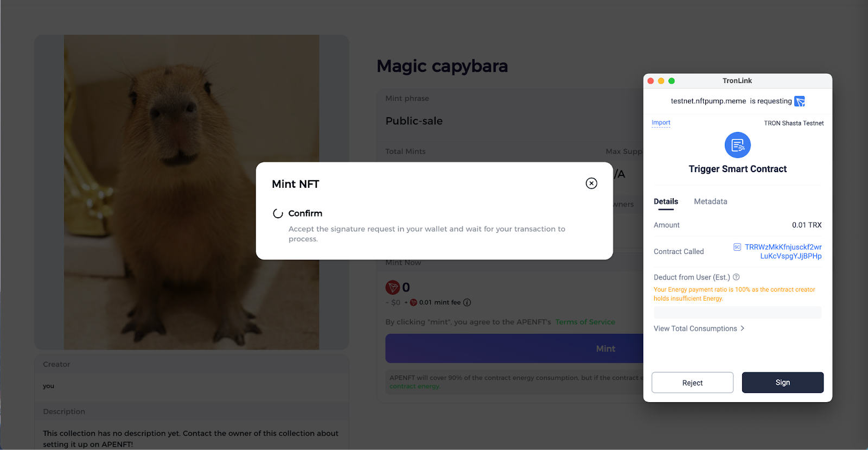The height and width of the screenshot is (450, 868).
Task: Click the Trigger Smart Contract icon
Action: coord(737,145)
